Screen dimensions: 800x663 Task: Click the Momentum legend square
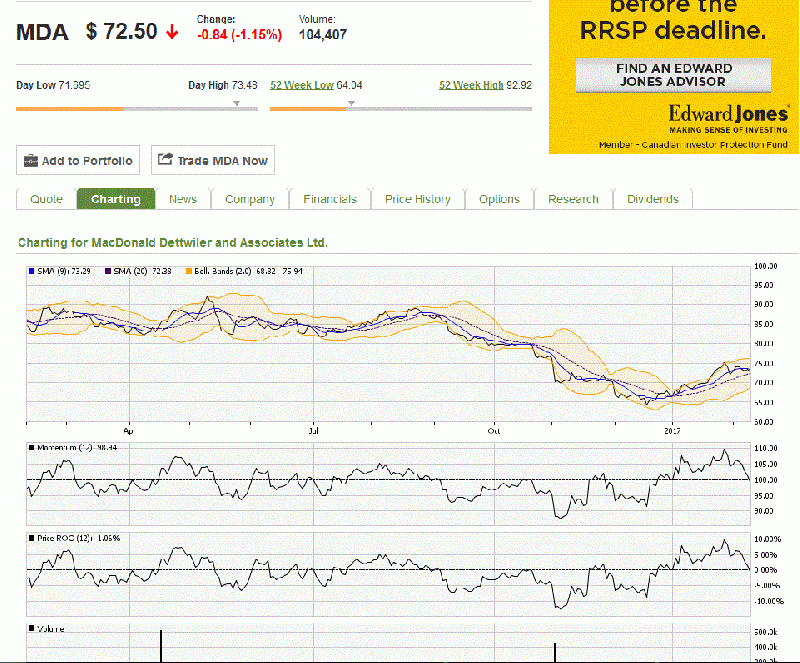coord(32,448)
